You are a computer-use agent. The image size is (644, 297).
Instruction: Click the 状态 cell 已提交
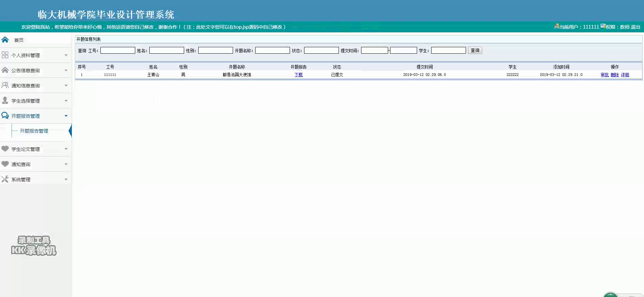[337, 75]
